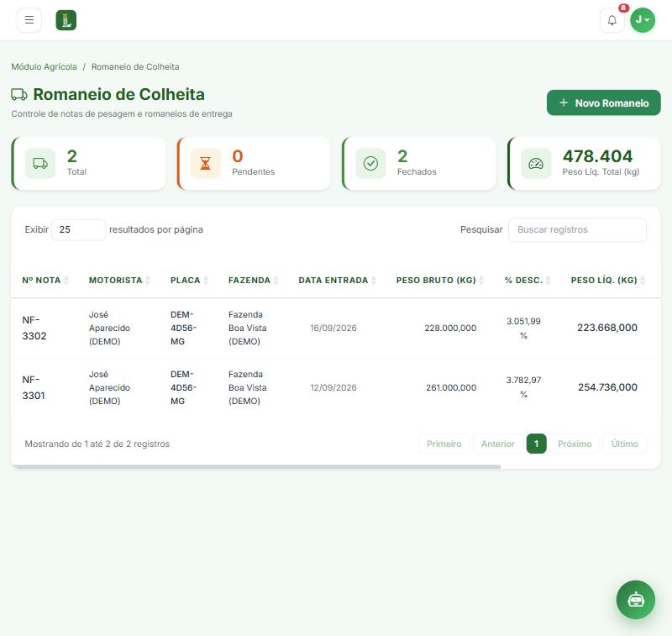Click the 478.404 total net weight value

point(597,156)
